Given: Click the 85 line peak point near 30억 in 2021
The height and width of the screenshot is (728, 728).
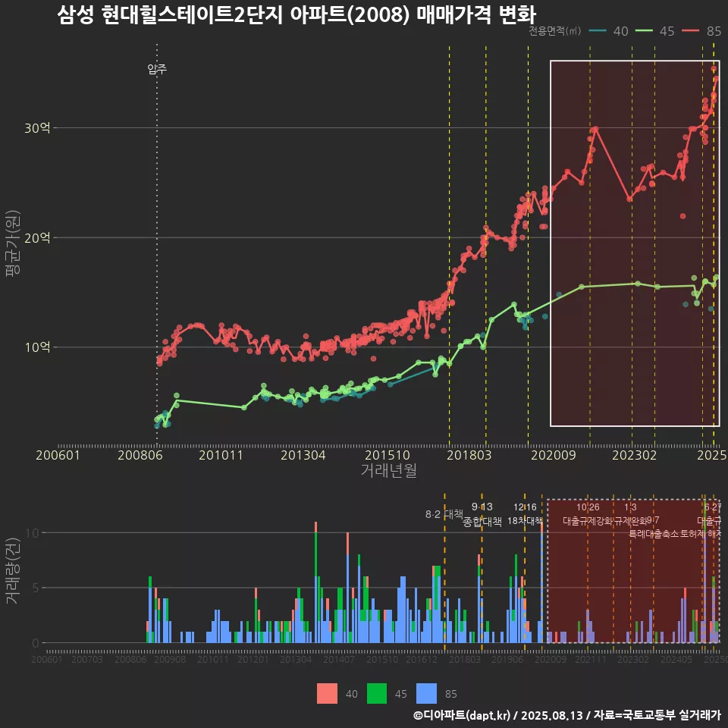Looking at the screenshot, I should (595, 129).
